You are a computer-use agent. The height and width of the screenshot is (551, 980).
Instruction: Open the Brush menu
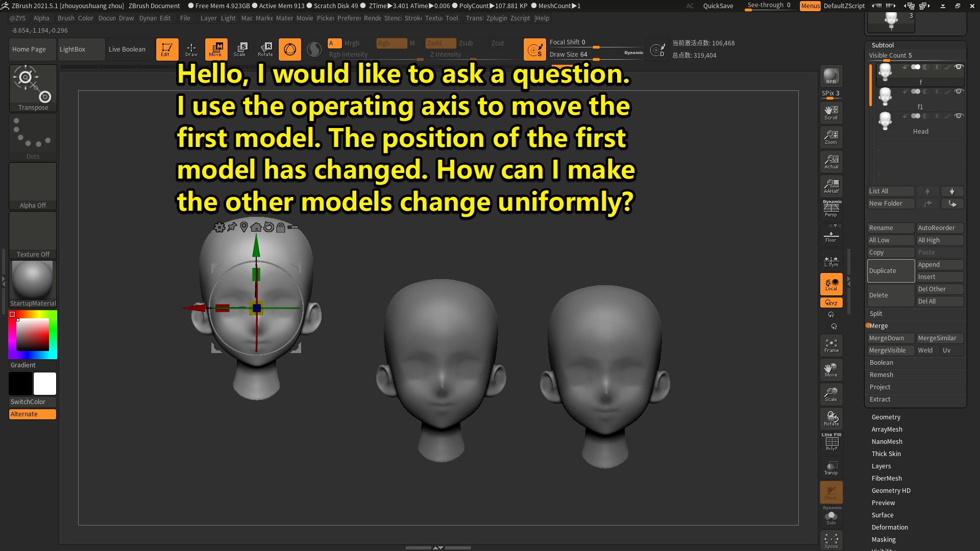point(66,18)
